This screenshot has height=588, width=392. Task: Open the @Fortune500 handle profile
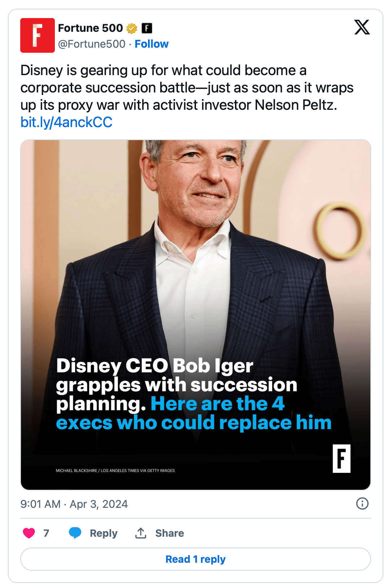point(92,44)
